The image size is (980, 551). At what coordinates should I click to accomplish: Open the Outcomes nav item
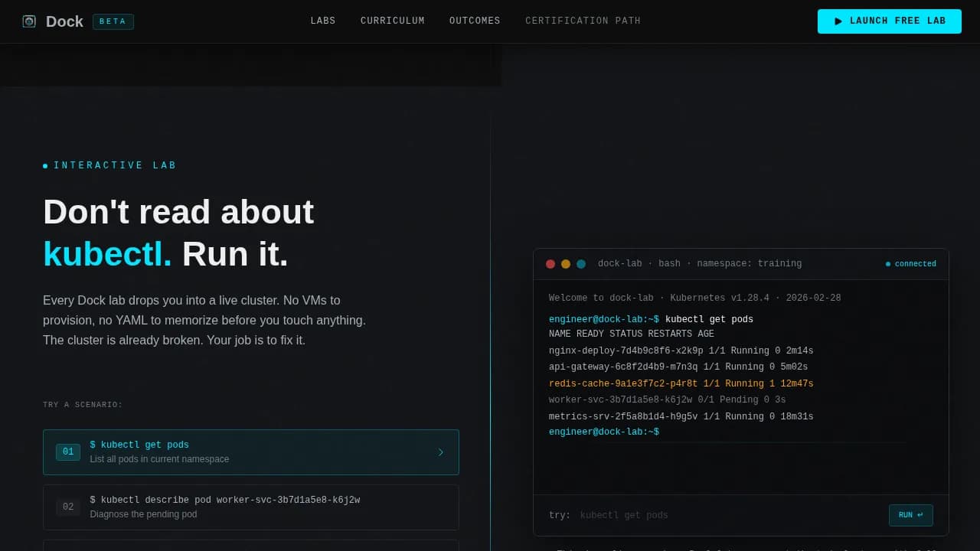click(x=475, y=21)
